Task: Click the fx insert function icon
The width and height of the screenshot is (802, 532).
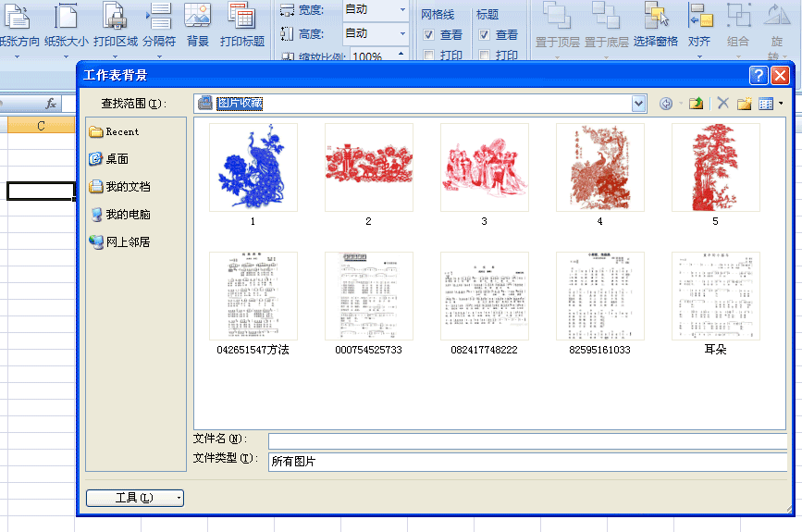Action: [51, 104]
